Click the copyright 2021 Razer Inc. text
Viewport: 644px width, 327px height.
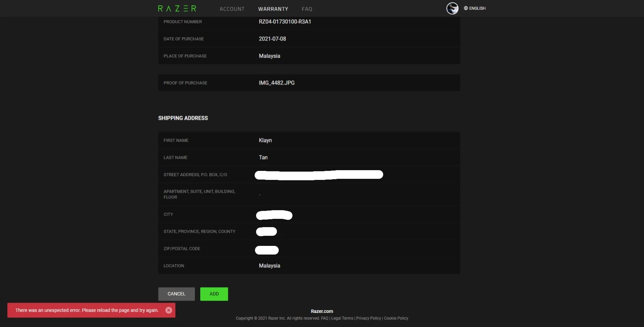point(278,318)
